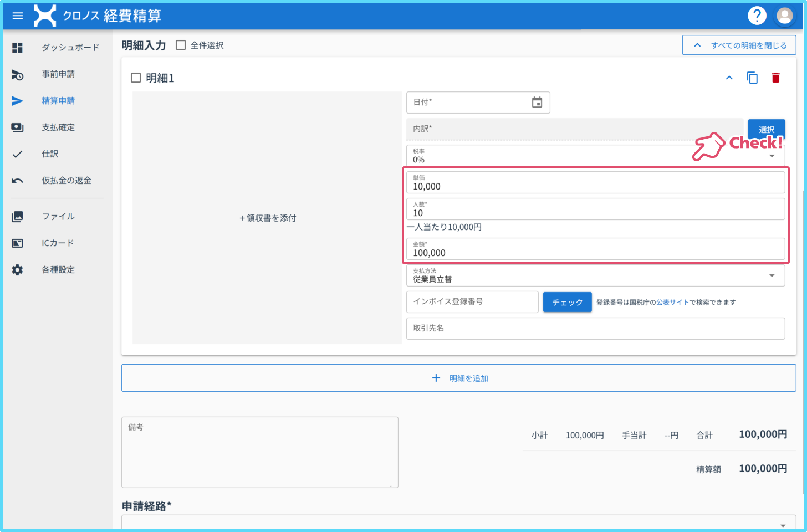Open the 税率 dropdown
The image size is (807, 532).
point(596,156)
